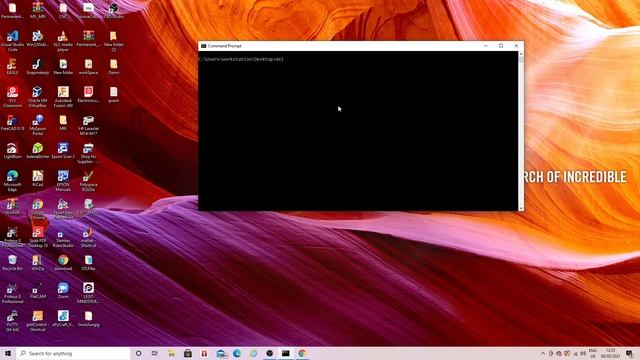Open File Explorer from the taskbar

pyautogui.click(x=171, y=353)
